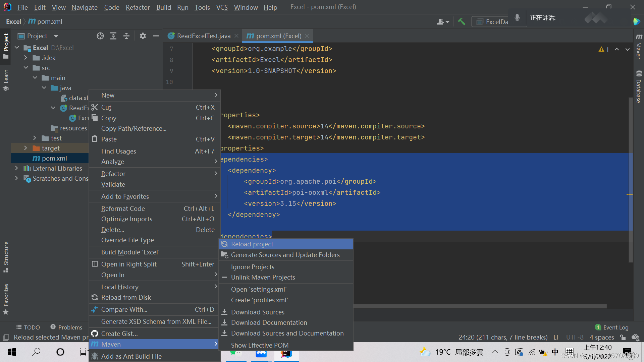Collapse the src folder in Project tree
The width and height of the screenshot is (644, 362).
tap(26, 68)
